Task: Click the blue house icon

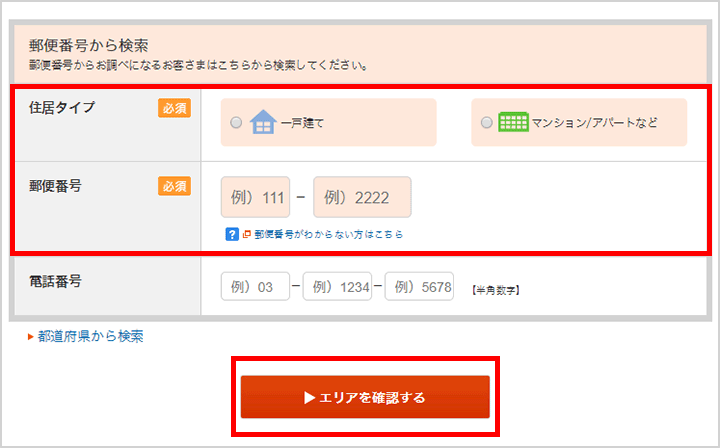Action: pyautogui.click(x=263, y=122)
